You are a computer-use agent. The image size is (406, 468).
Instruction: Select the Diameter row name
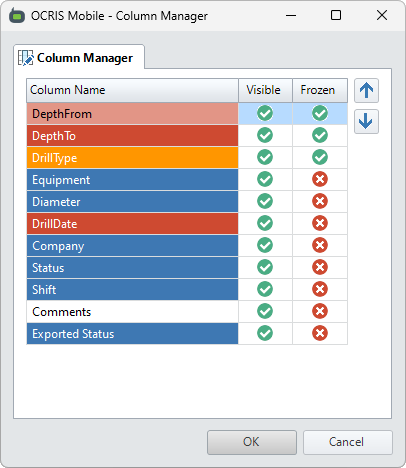tap(132, 202)
